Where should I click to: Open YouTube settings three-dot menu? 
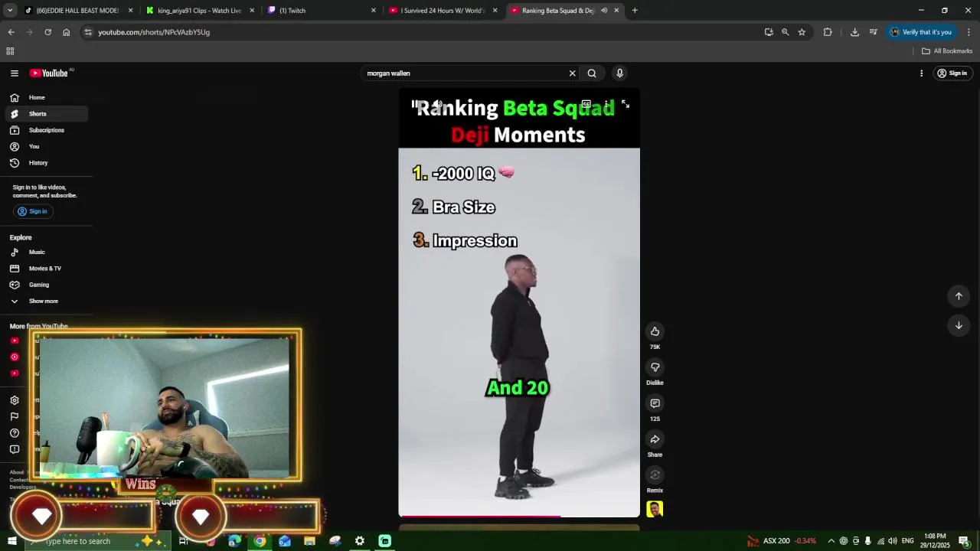(x=921, y=73)
